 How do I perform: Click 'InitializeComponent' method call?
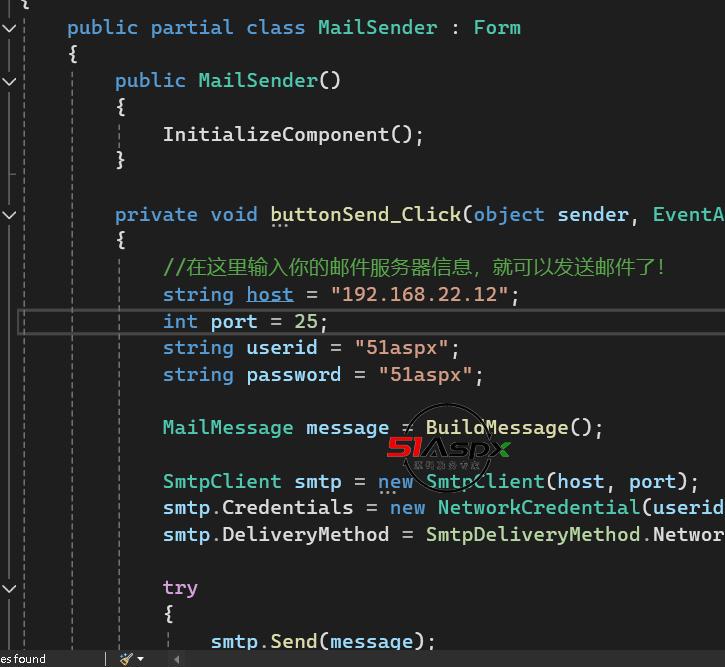pyautogui.click(x=276, y=135)
